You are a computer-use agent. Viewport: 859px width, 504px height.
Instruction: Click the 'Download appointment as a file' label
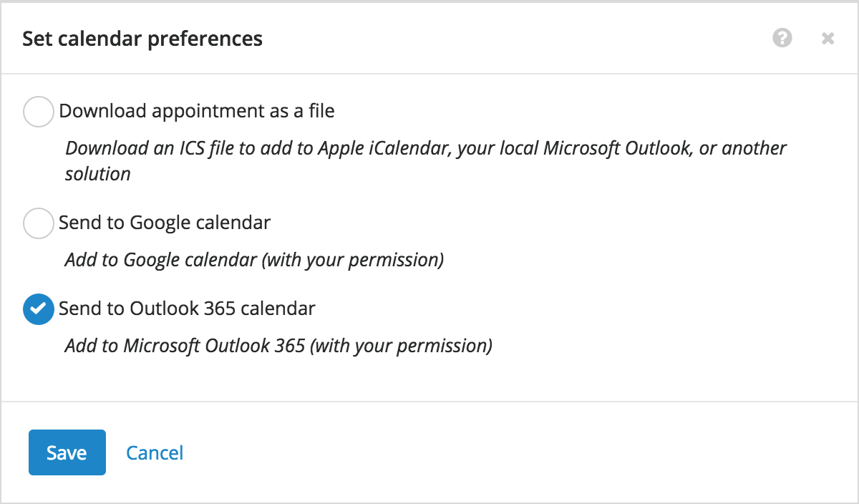click(197, 111)
